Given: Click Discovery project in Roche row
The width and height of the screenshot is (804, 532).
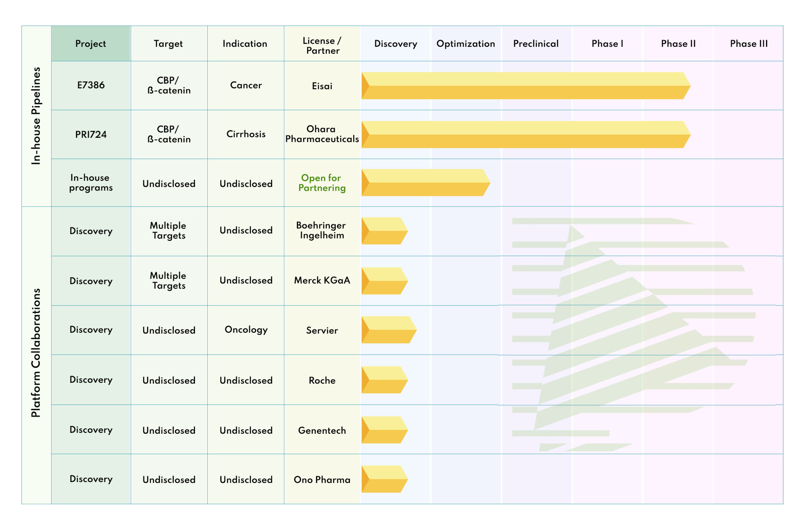Looking at the screenshot, I should click(x=91, y=380).
